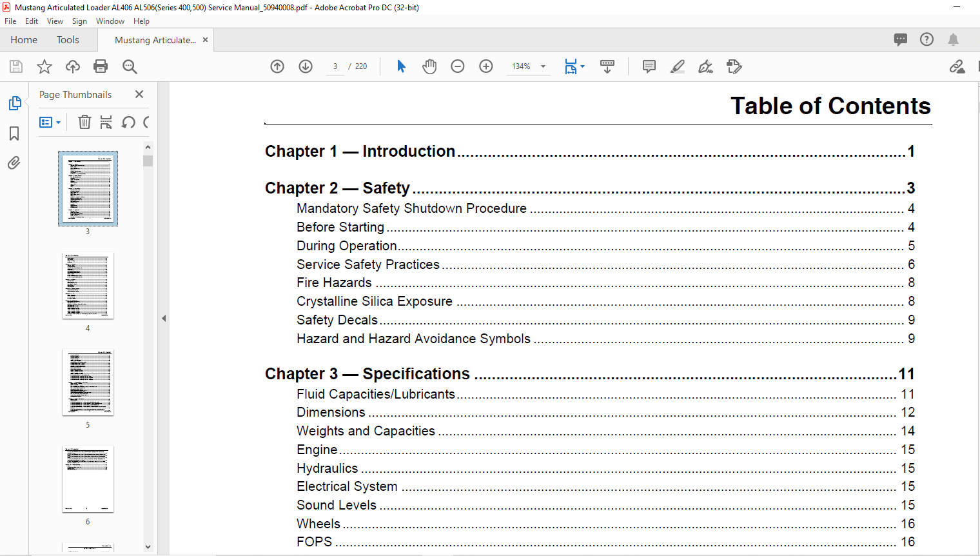Viewport: 980px width, 556px height.
Task: Click Chapter 1 — Introduction entry
Action: (x=590, y=151)
